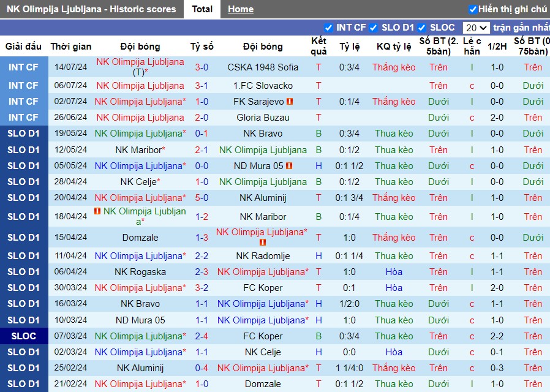Open Domzale away team on 21/02/24
Viewport: 550px width, 392px height.
(x=263, y=384)
